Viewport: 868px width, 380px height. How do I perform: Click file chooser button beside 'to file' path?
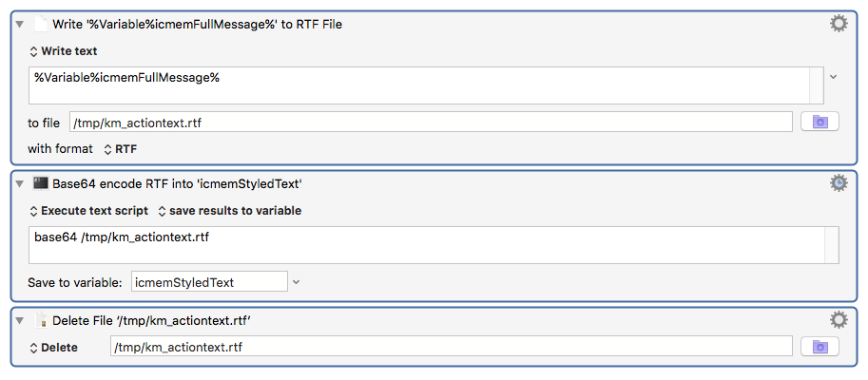tap(820, 122)
